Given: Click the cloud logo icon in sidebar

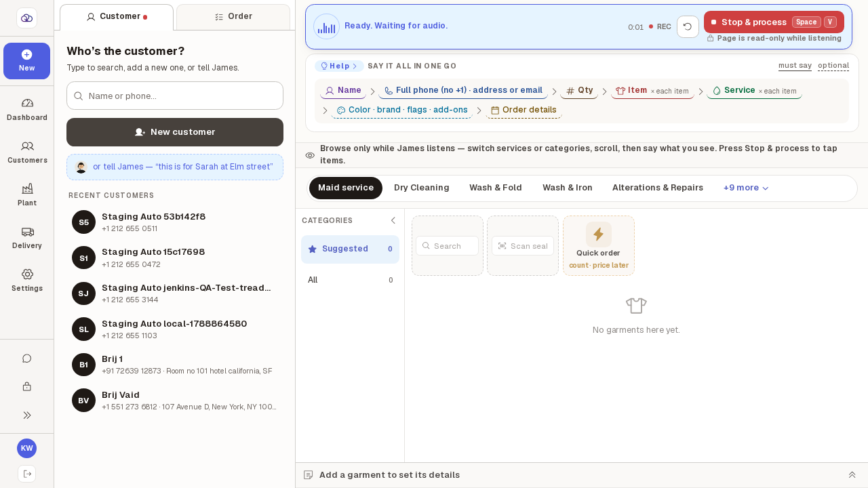Looking at the screenshot, I should tap(26, 18).
